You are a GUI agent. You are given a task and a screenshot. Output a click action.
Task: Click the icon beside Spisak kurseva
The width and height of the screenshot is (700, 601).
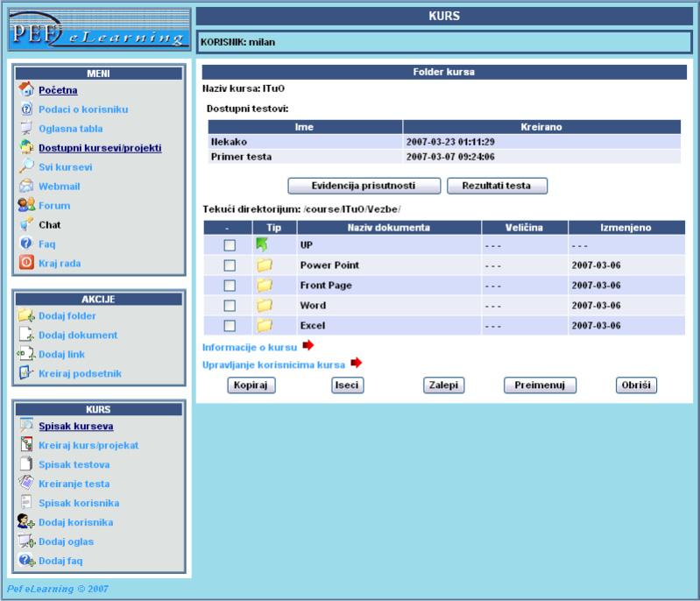click(26, 425)
